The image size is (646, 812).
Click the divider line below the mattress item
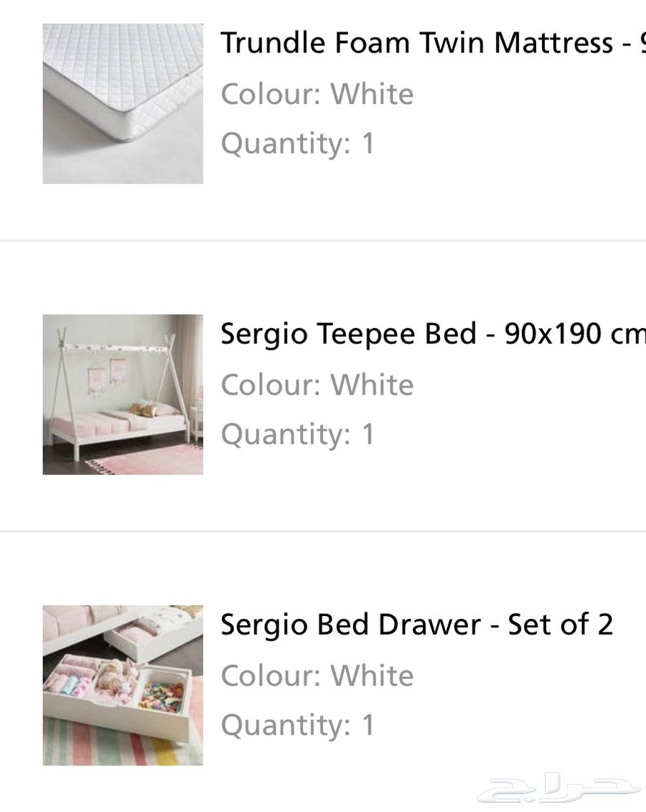coord(323,241)
